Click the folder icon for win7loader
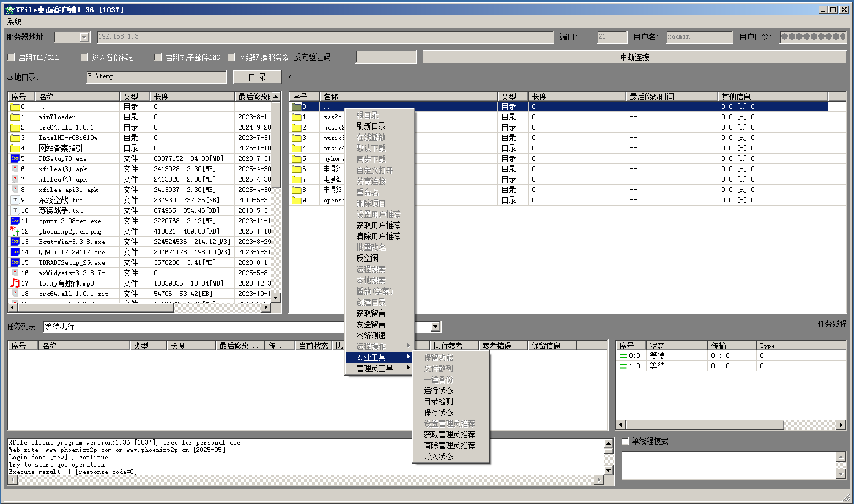The height and width of the screenshot is (504, 854). point(15,117)
